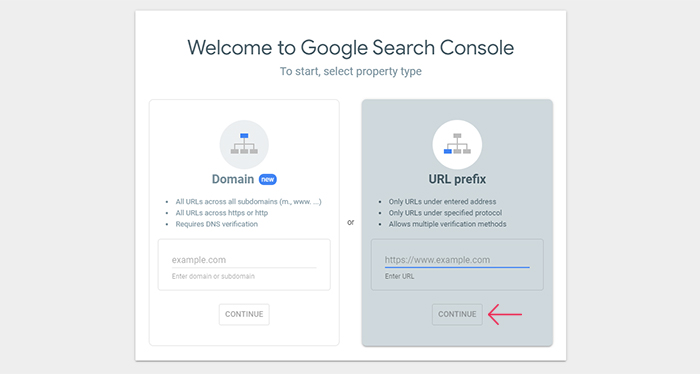Click "Allows multiple verification methods" bullet
Viewport: 700px width, 374px height.
click(x=447, y=224)
